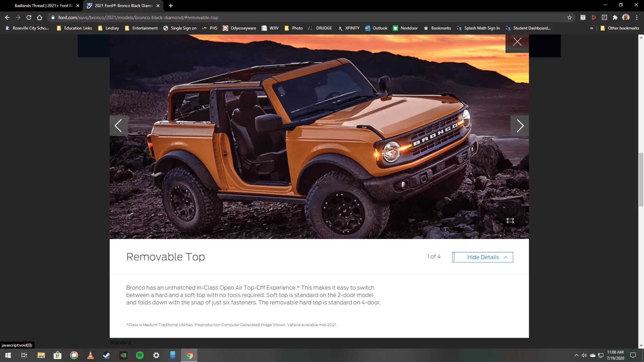The width and height of the screenshot is (644, 362).
Task: Open Odyesseyware bookmark
Action: (239, 28)
